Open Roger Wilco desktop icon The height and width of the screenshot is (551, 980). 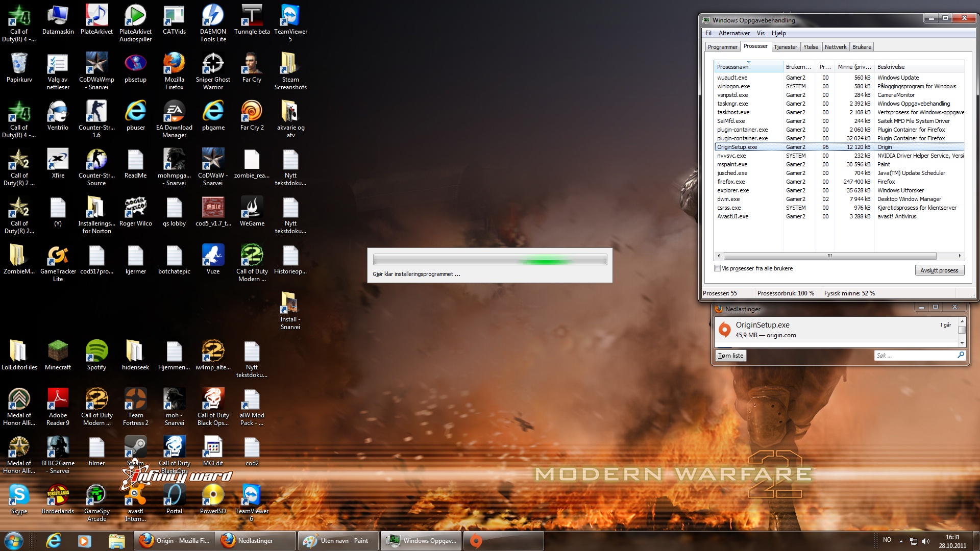(x=135, y=212)
